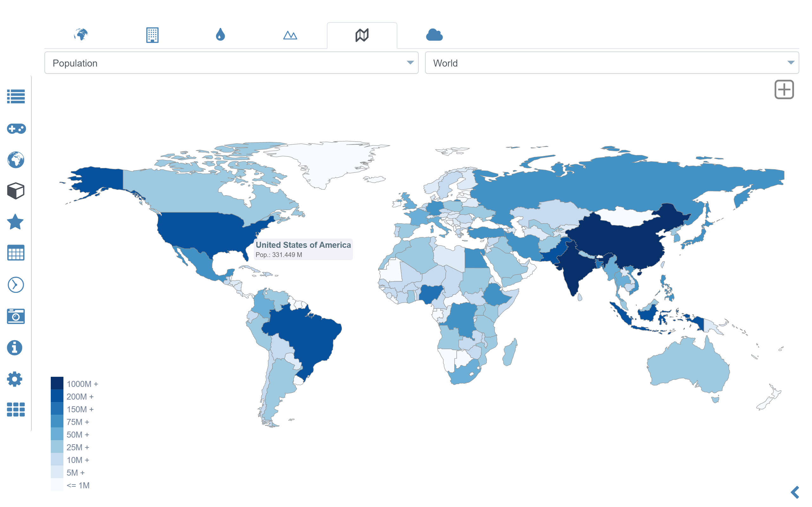Screen dimensions: 812x507
Task: Collapse the panel using the bottom-right chevron
Action: [795, 492]
